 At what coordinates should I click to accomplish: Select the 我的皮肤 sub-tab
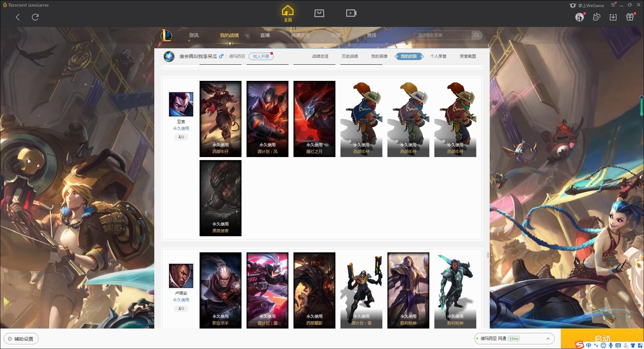click(x=409, y=56)
